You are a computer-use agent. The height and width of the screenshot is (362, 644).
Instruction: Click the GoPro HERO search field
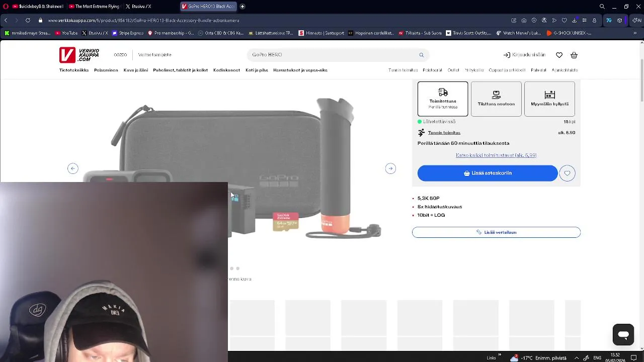click(337, 55)
